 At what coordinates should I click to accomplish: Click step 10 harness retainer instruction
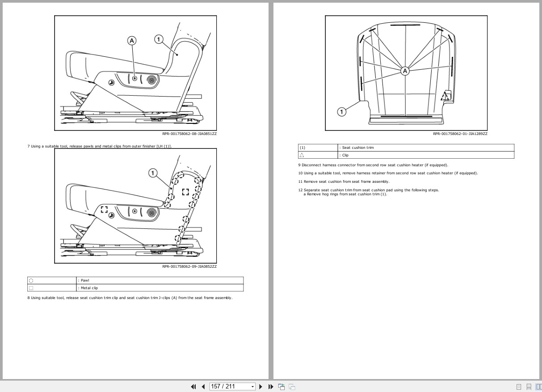pos(388,173)
